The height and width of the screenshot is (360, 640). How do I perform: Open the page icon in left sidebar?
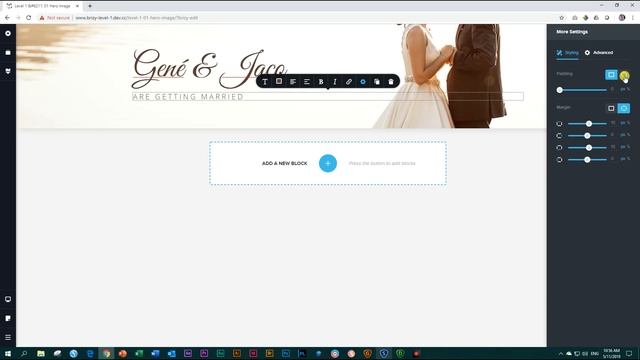tap(8, 318)
